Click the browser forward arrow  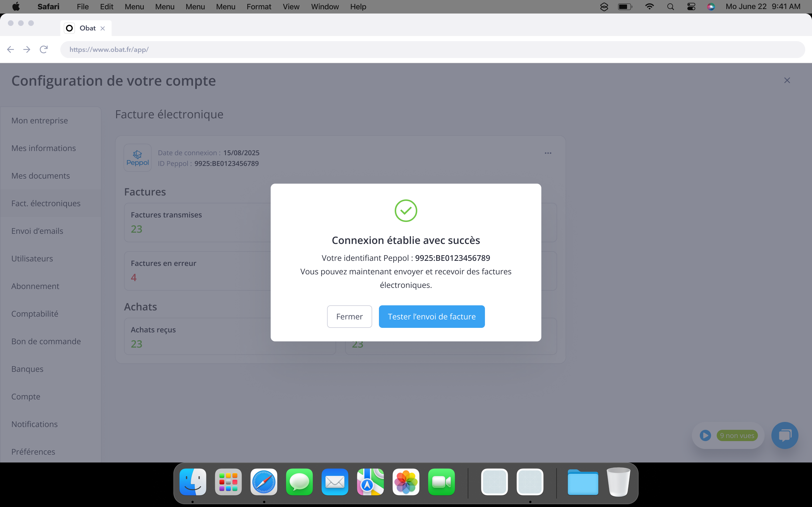pos(27,50)
